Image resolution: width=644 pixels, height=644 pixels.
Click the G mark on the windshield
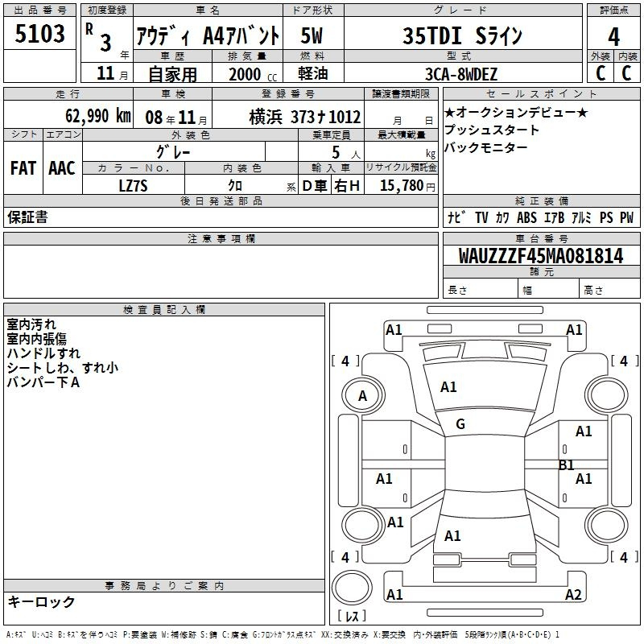(460, 424)
